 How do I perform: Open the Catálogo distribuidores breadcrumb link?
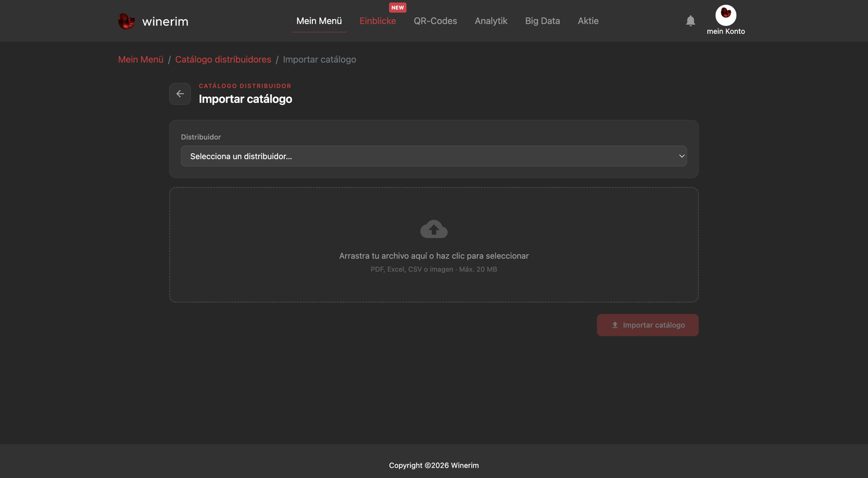click(223, 60)
